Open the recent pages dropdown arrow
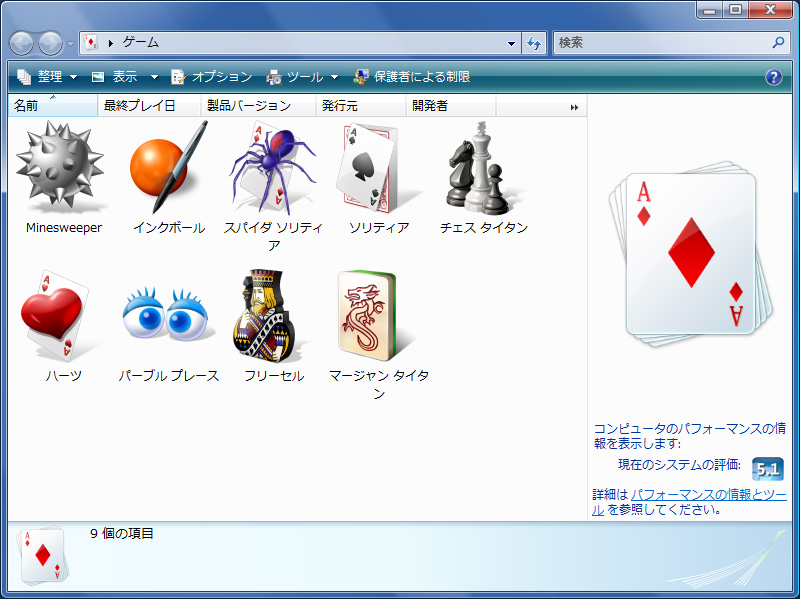This screenshot has height=600, width=800. pyautogui.click(x=70, y=44)
